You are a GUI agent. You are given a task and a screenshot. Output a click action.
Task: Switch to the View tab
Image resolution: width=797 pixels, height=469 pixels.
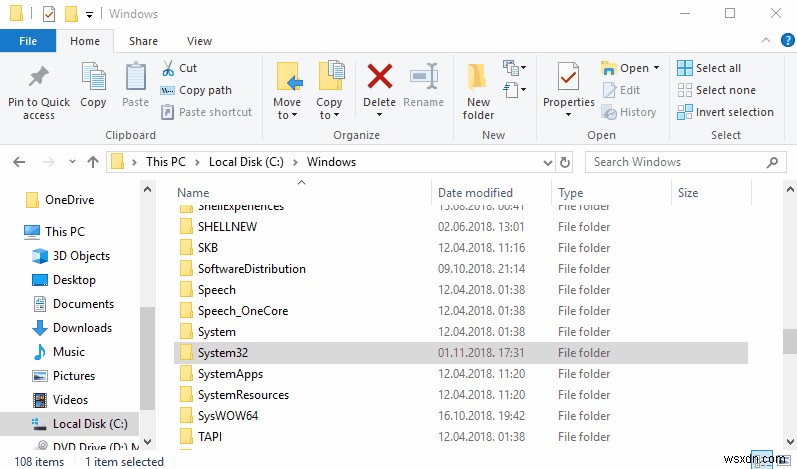[199, 41]
